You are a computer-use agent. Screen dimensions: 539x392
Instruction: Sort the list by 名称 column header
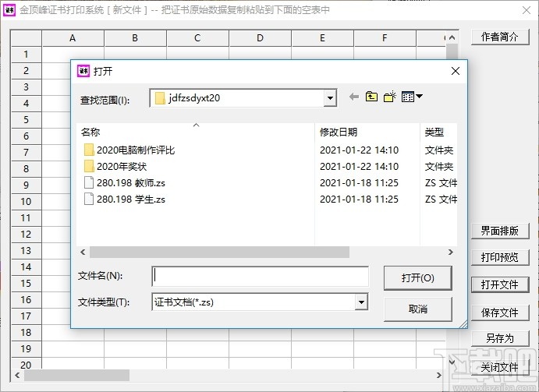(x=195, y=132)
